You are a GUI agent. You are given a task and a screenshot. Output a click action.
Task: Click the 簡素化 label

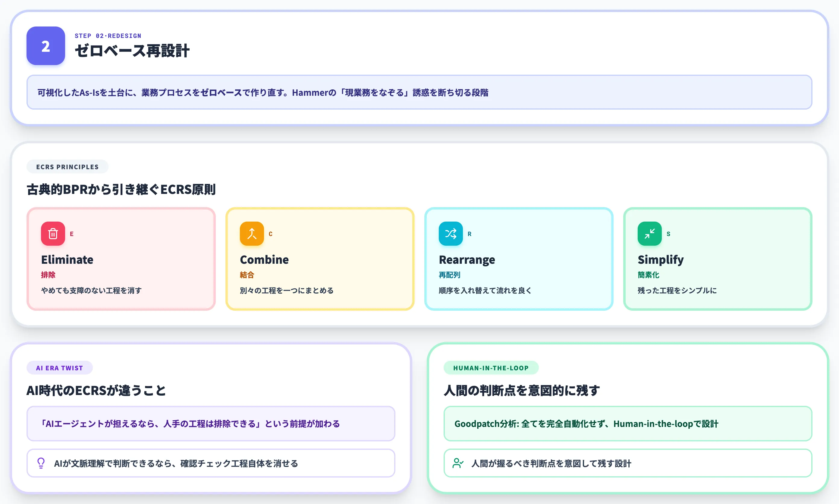(648, 275)
